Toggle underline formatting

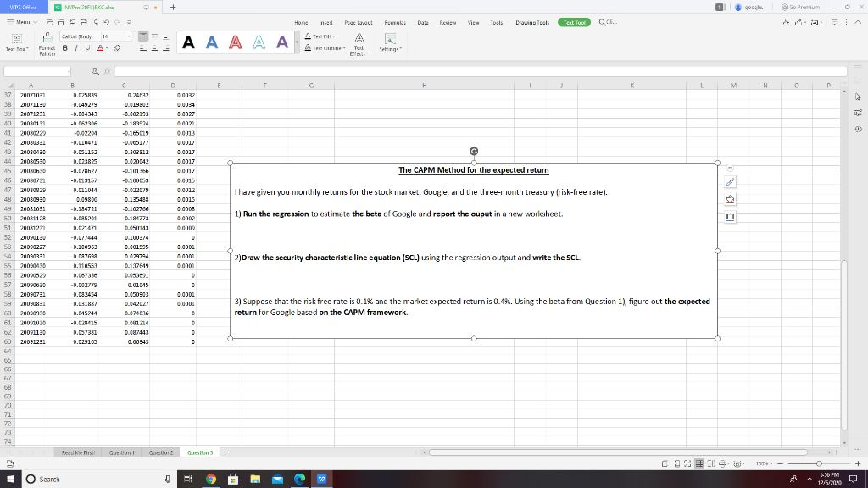point(86,46)
